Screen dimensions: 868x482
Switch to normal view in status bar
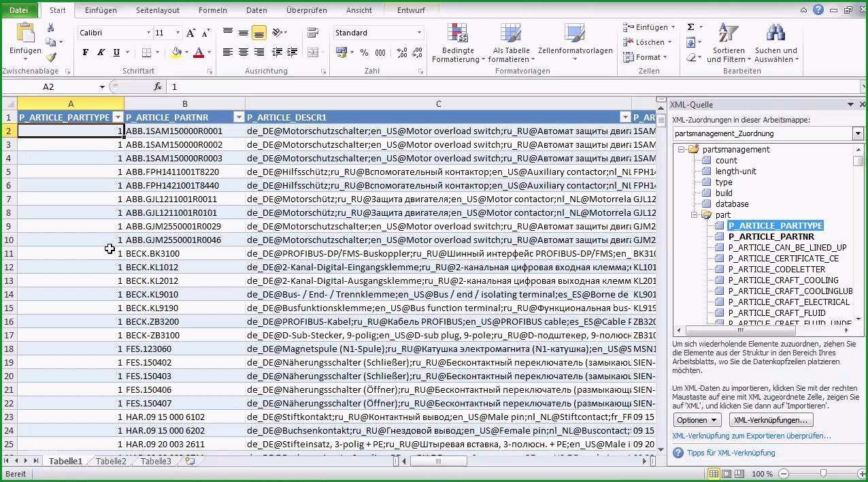[x=713, y=474]
